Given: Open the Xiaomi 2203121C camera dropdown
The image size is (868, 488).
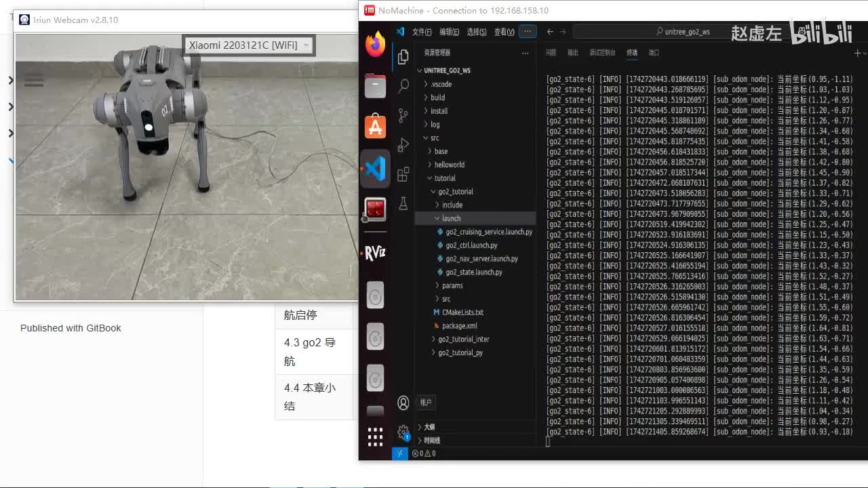Looking at the screenshot, I should click(248, 45).
